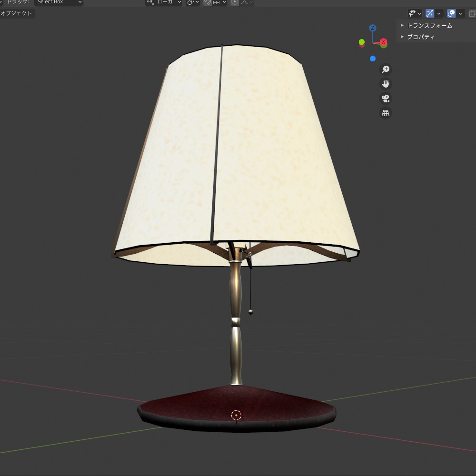Click the camera view icon
The width and height of the screenshot is (476, 476).
[x=386, y=99]
